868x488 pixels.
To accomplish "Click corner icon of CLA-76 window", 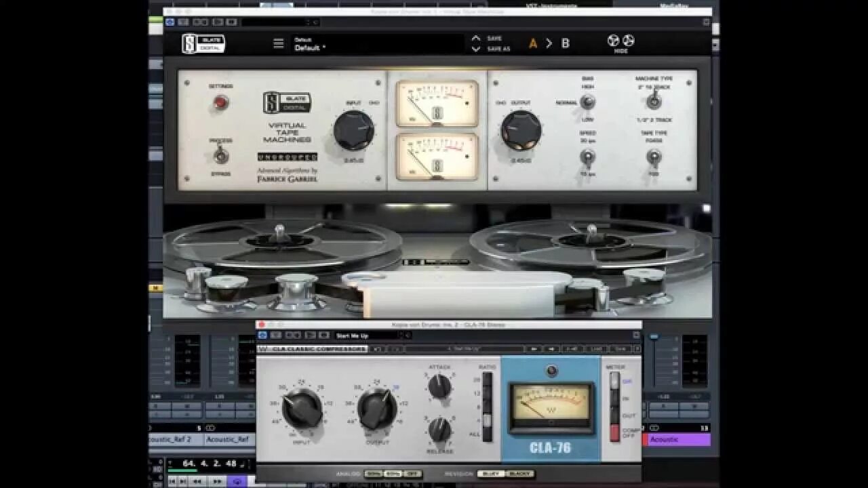I will [x=636, y=335].
